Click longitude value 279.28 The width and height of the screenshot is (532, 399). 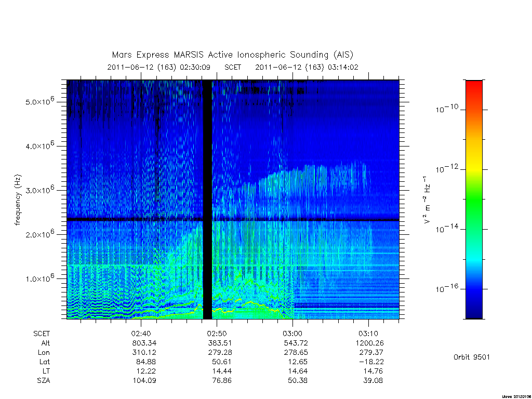click(x=220, y=353)
